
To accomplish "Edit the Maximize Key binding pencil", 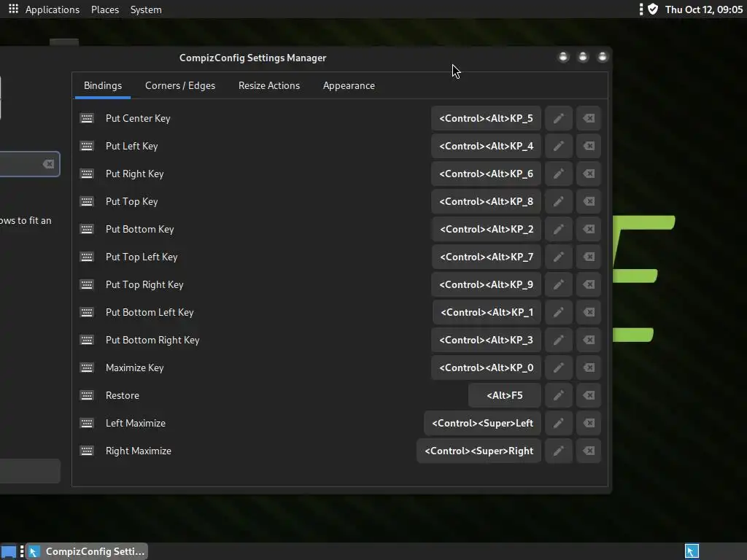I will (558, 367).
